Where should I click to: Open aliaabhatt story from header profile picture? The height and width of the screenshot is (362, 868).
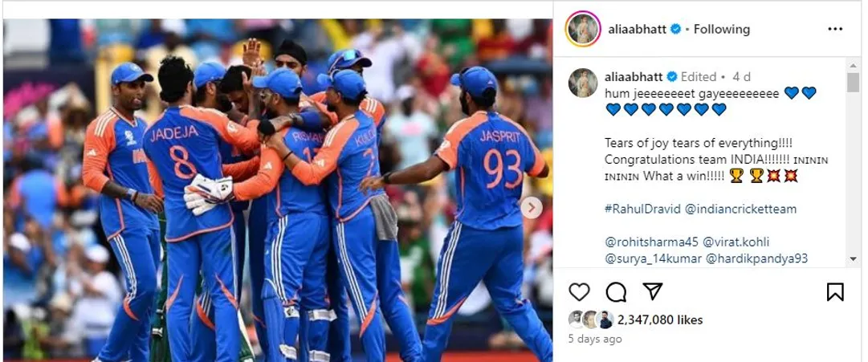point(583,29)
